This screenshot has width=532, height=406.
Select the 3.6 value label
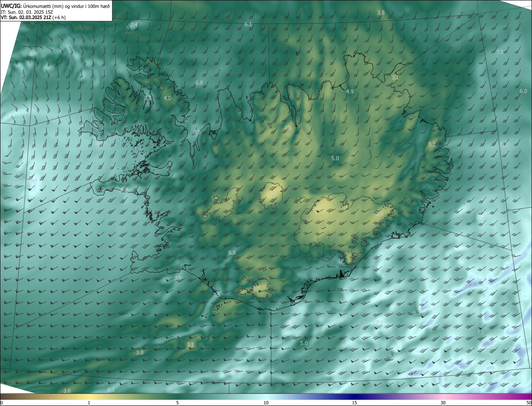[x=67, y=391]
